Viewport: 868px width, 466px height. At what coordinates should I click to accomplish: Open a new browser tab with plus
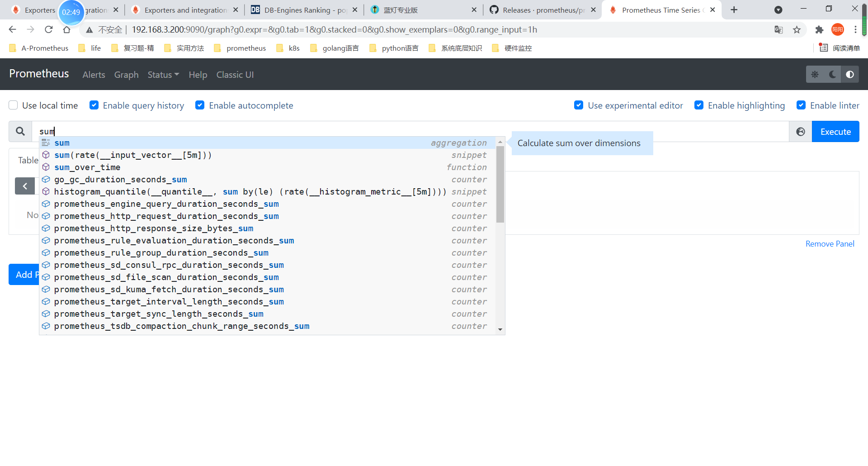tap(734, 10)
